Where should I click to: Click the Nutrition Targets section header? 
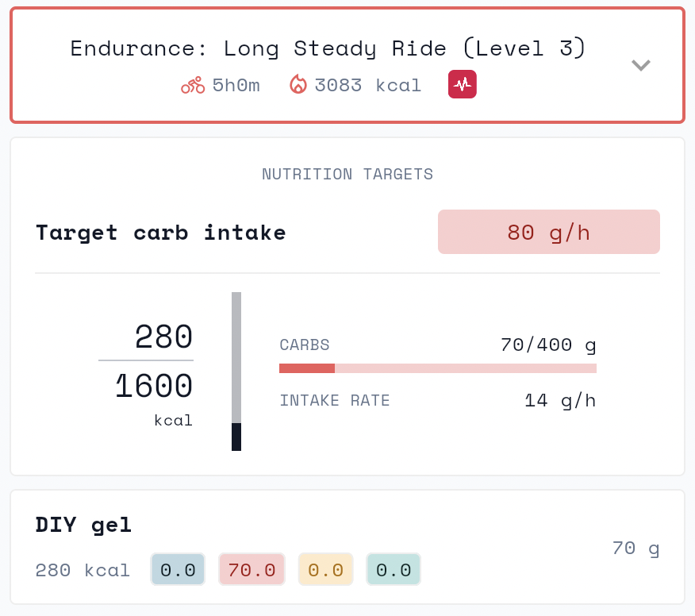(x=347, y=174)
